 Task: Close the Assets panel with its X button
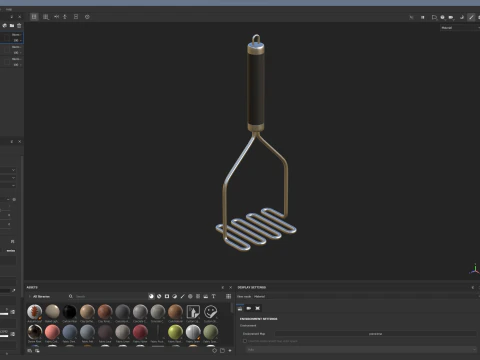tap(230, 287)
